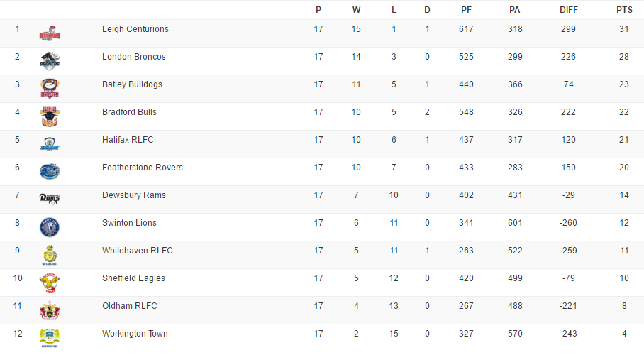Click the Dewsbury Rams logo
The height and width of the screenshot is (355, 644).
[50, 198]
